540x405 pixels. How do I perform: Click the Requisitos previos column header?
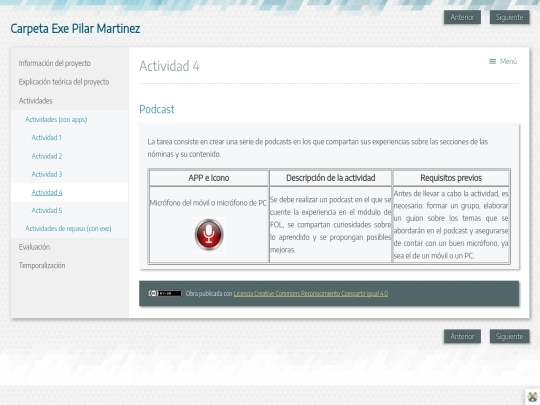pos(451,178)
